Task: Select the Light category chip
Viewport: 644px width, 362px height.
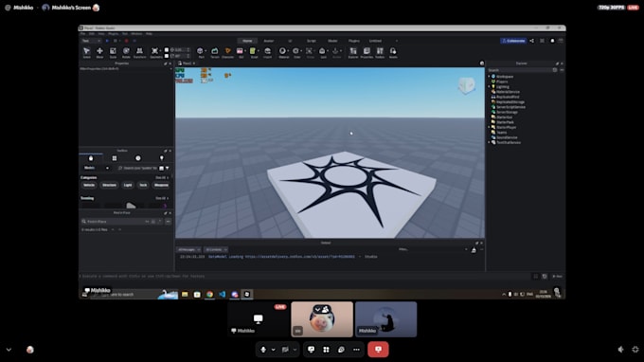Action: (128, 186)
